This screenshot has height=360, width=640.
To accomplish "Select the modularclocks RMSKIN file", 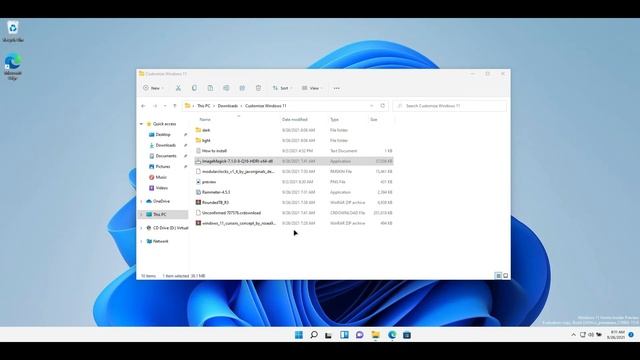I will (294, 171).
